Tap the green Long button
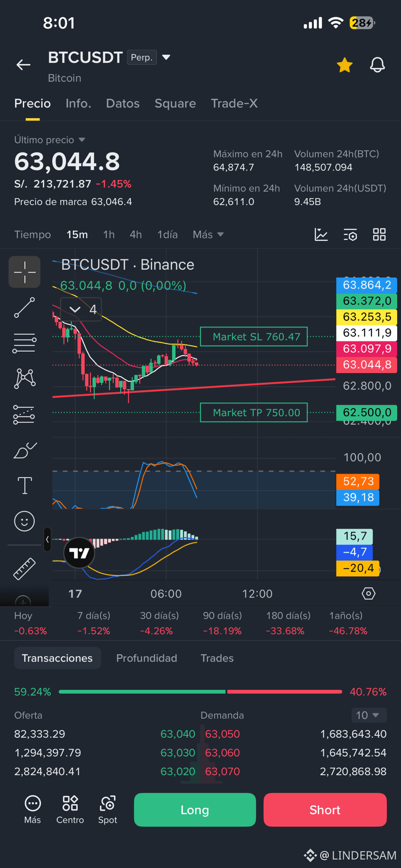 (195, 809)
